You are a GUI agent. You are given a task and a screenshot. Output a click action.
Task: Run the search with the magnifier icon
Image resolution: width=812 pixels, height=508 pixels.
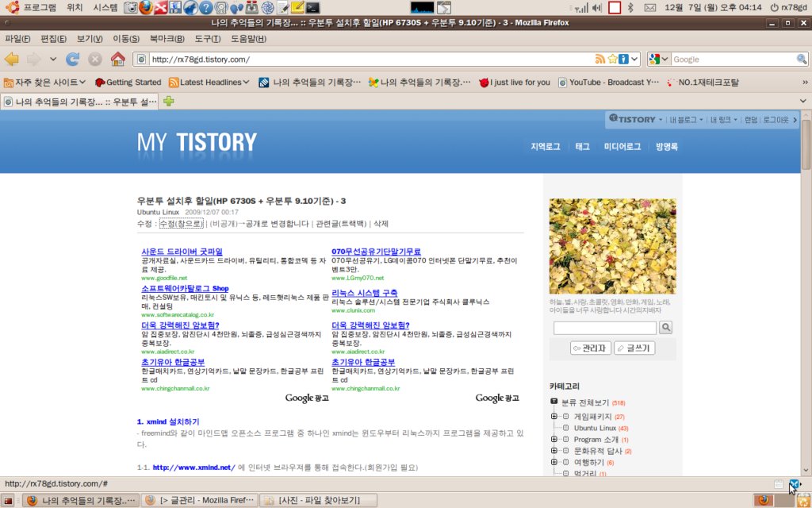click(802, 59)
